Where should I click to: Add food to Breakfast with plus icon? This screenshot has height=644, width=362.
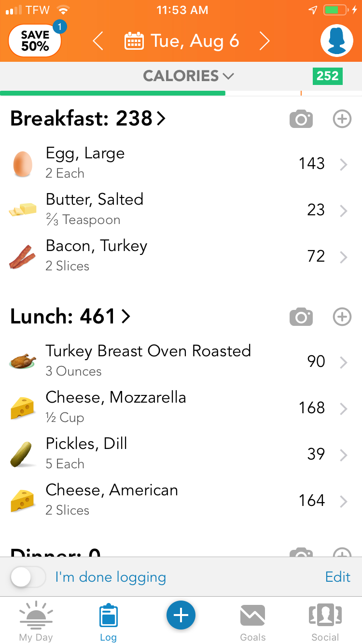pyautogui.click(x=342, y=119)
